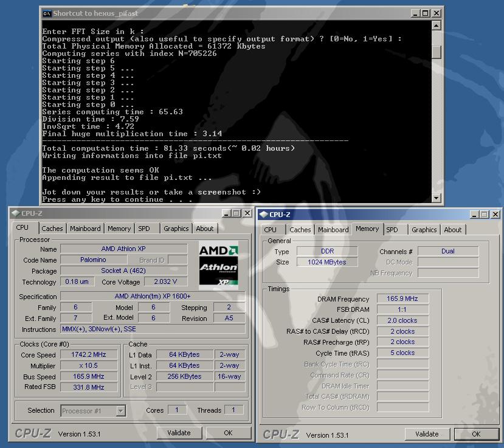Click Validate button in right CPU-Z window
The width and height of the screenshot is (504, 448).
pyautogui.click(x=427, y=434)
